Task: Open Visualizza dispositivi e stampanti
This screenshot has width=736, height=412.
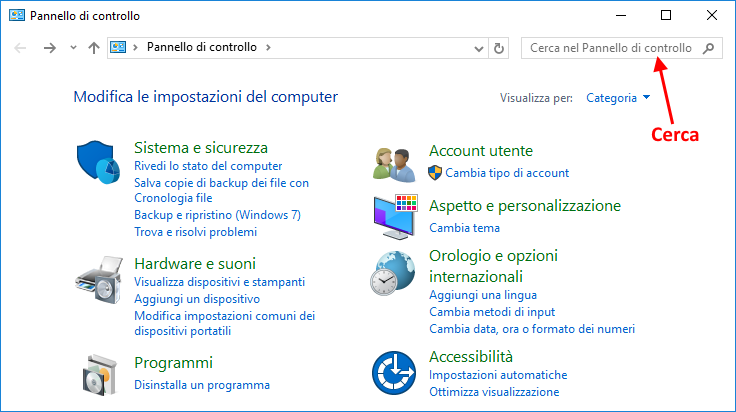Action: (x=219, y=282)
